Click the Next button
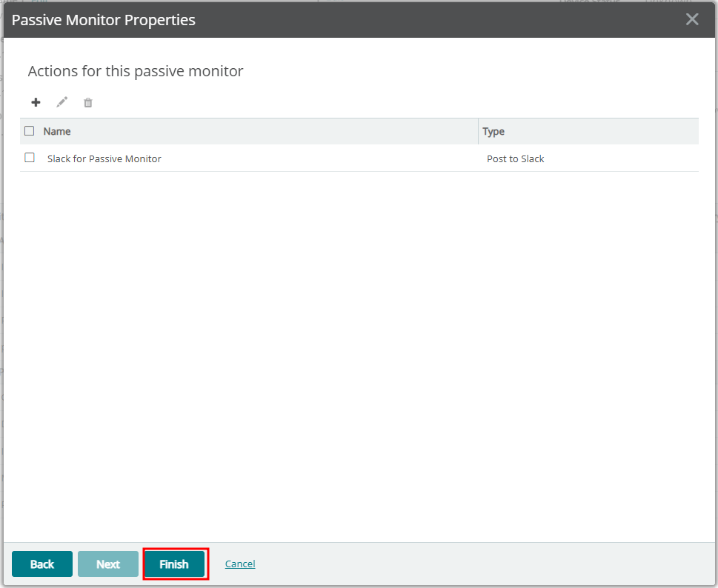 (x=108, y=564)
